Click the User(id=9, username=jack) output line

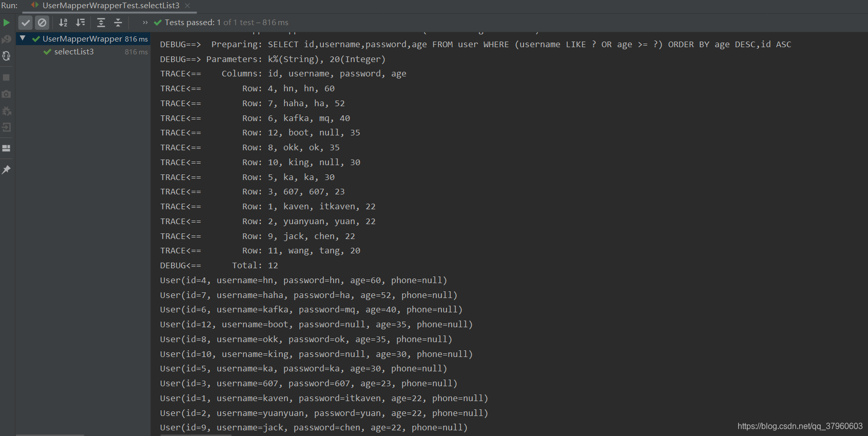point(314,428)
